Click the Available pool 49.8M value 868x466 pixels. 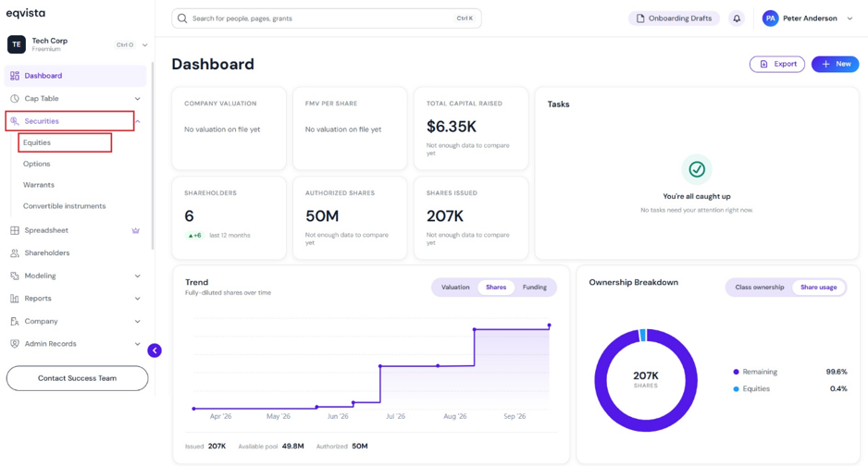(x=292, y=446)
